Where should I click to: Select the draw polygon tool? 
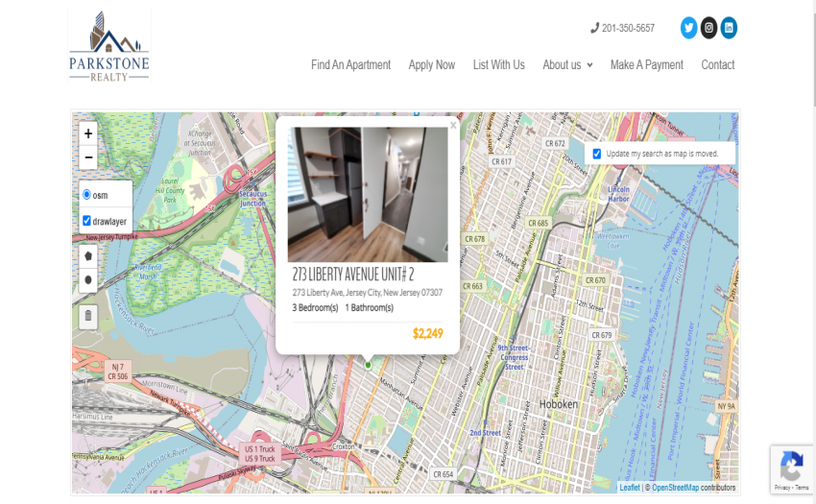[x=88, y=256]
